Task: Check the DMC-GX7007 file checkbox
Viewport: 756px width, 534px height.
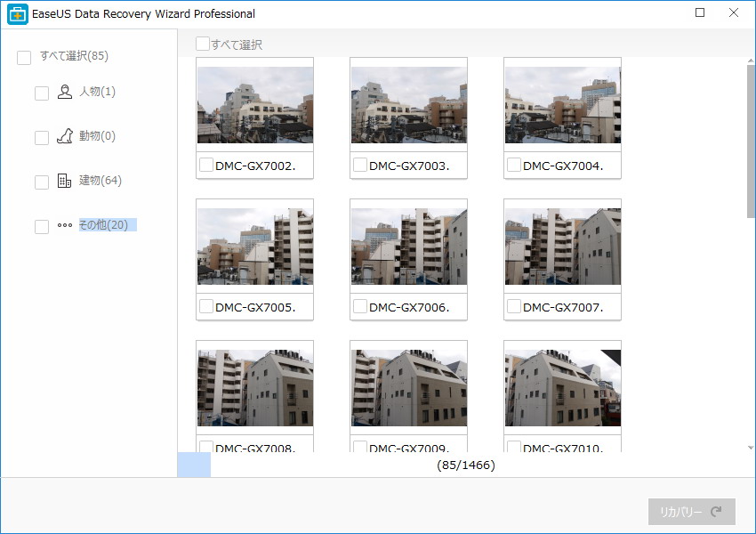Action: [514, 306]
